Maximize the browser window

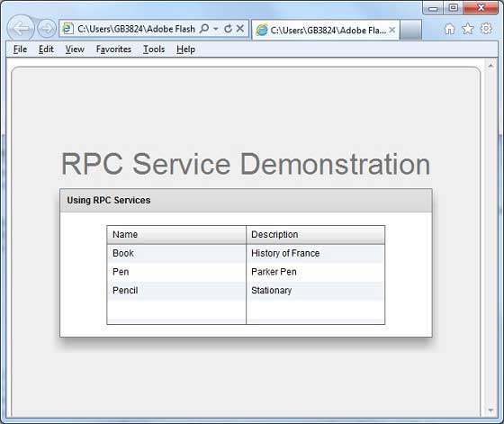pyautogui.click(x=454, y=8)
